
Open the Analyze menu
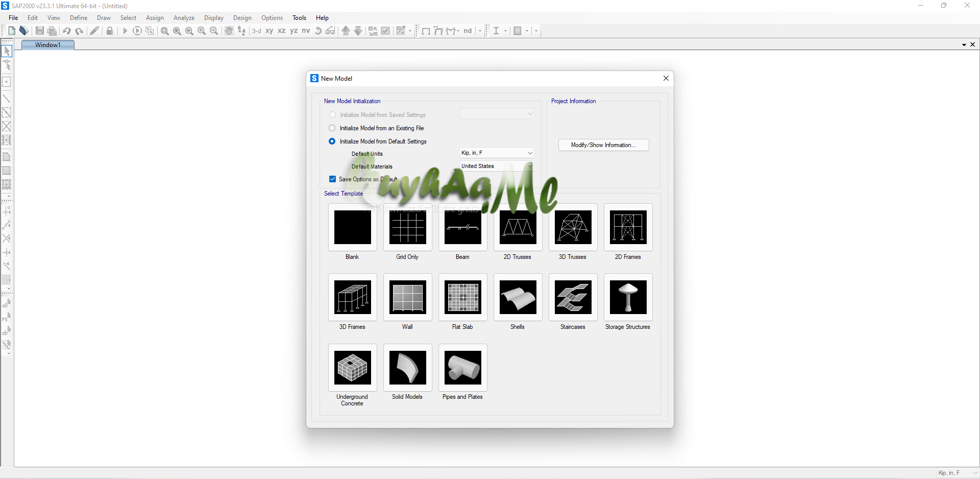tap(184, 18)
